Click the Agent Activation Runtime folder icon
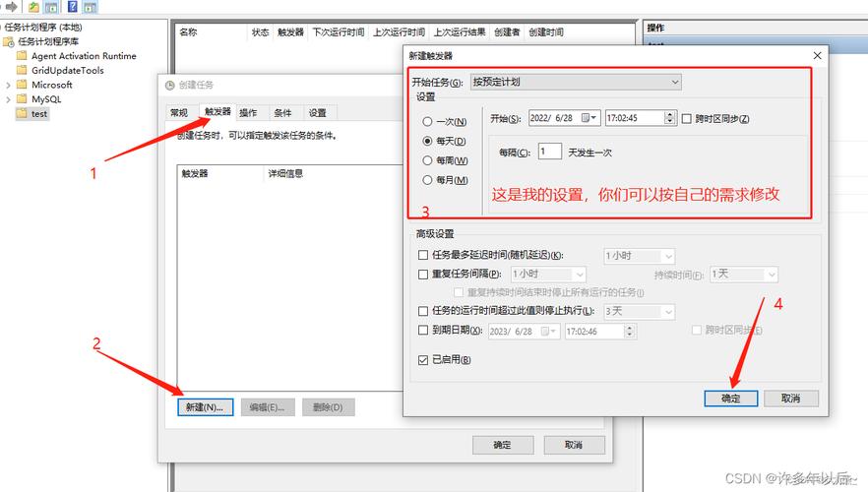Screen dimensions: 868x492 22,55
